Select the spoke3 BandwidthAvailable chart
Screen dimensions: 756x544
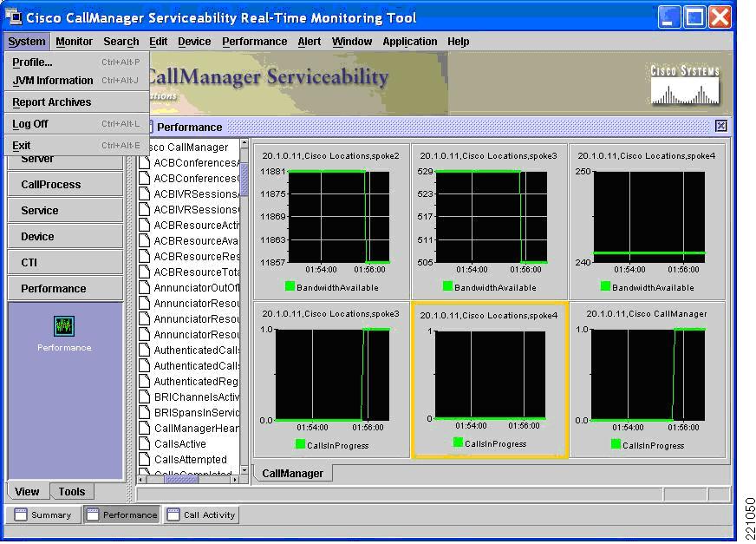[x=489, y=221]
